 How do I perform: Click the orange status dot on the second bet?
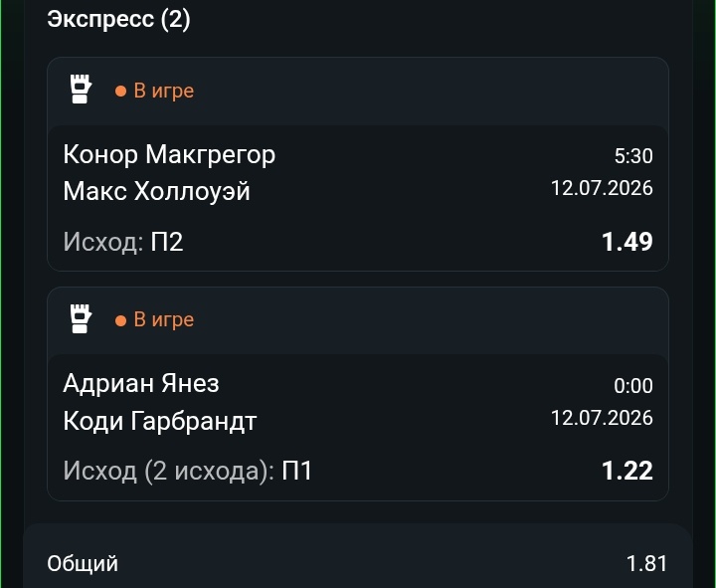[x=120, y=320]
